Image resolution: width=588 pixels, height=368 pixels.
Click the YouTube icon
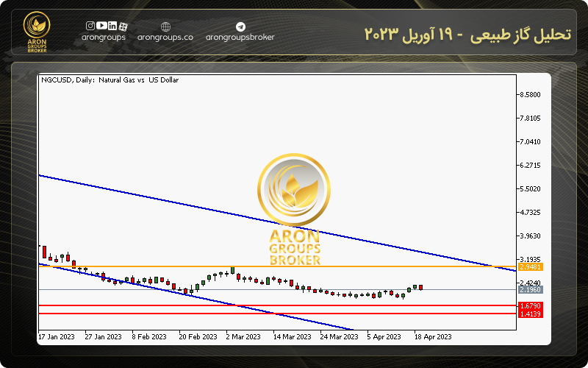pyautogui.click(x=101, y=26)
